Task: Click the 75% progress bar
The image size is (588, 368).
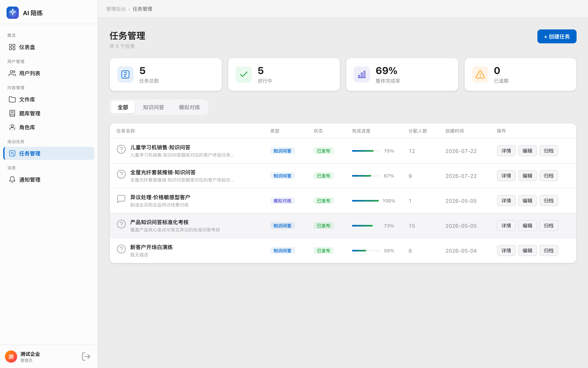Action: 366,151
